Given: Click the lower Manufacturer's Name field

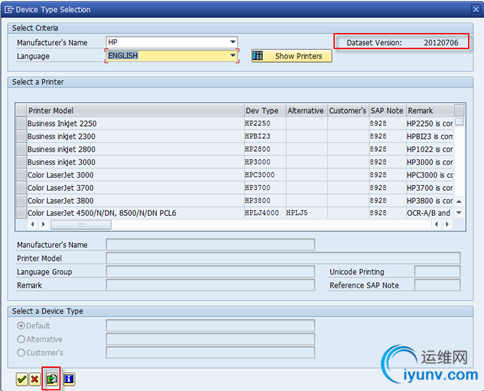Looking at the screenshot, I should tap(210, 244).
